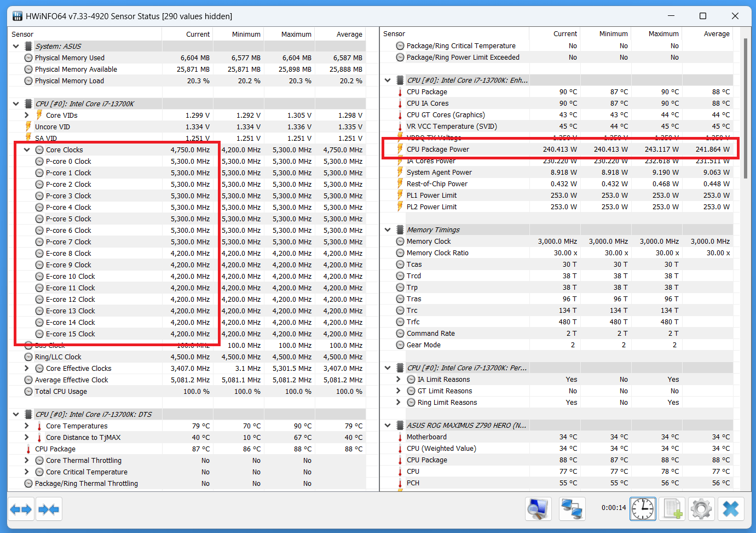Click the chip icon beside Memory Timings
Viewport: 756px width, 533px height.
pos(400,230)
